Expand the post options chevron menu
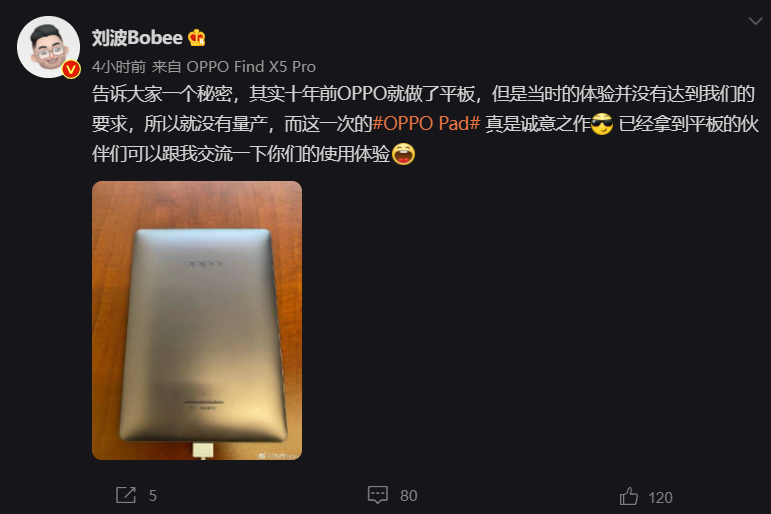 [x=755, y=21]
